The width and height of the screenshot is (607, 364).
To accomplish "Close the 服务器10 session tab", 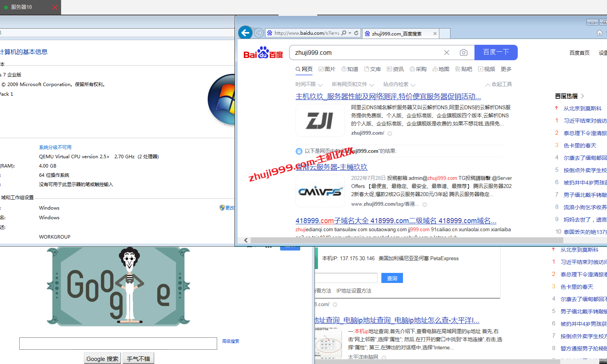I will click(54, 7).
